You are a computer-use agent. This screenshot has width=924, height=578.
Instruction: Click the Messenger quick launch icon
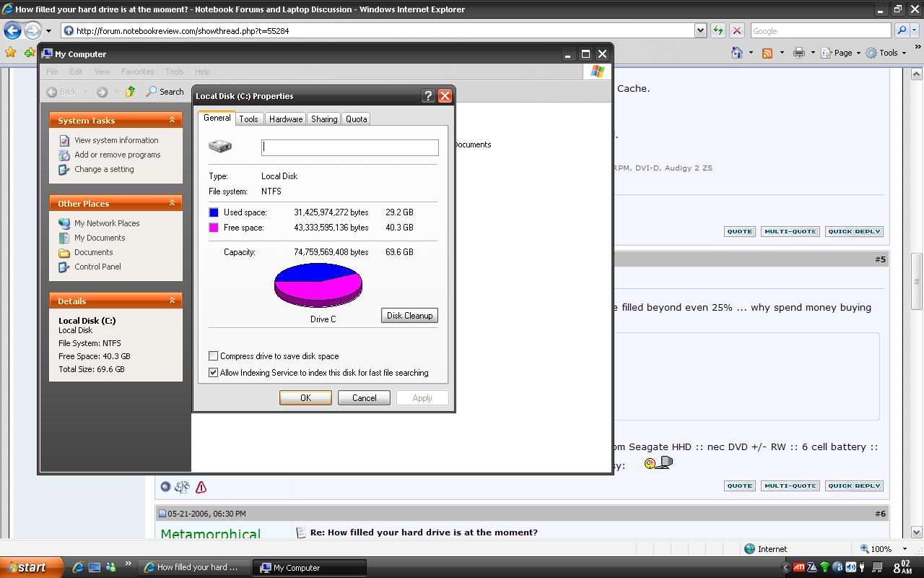point(110,567)
